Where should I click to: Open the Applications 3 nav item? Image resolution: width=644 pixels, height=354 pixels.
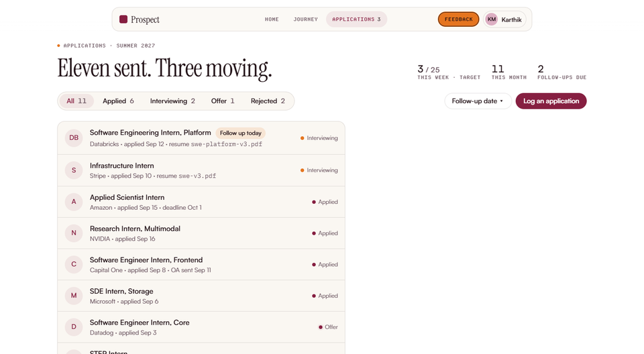click(356, 19)
